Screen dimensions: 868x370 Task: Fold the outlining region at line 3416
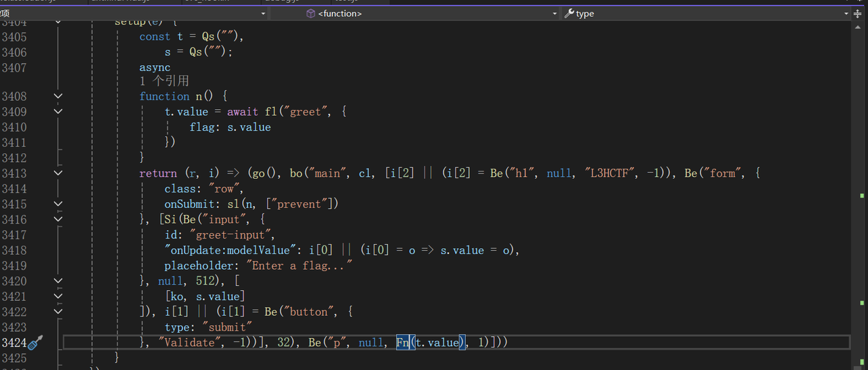tap(58, 220)
